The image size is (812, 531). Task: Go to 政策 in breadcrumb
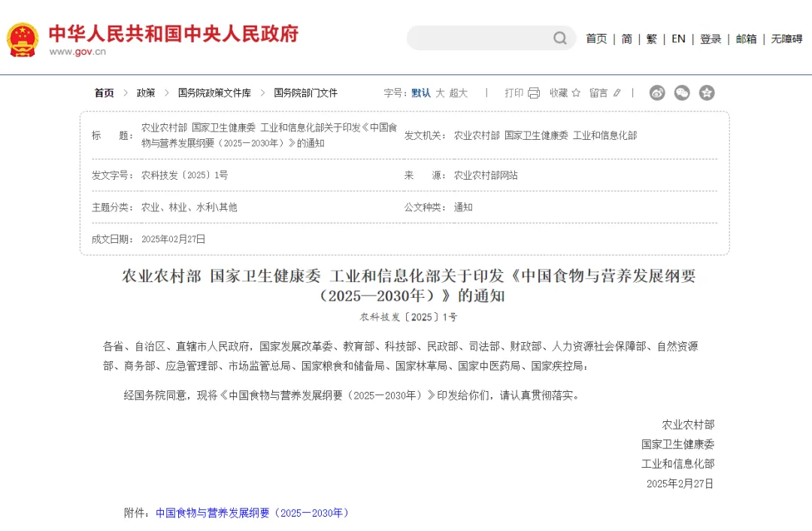146,93
